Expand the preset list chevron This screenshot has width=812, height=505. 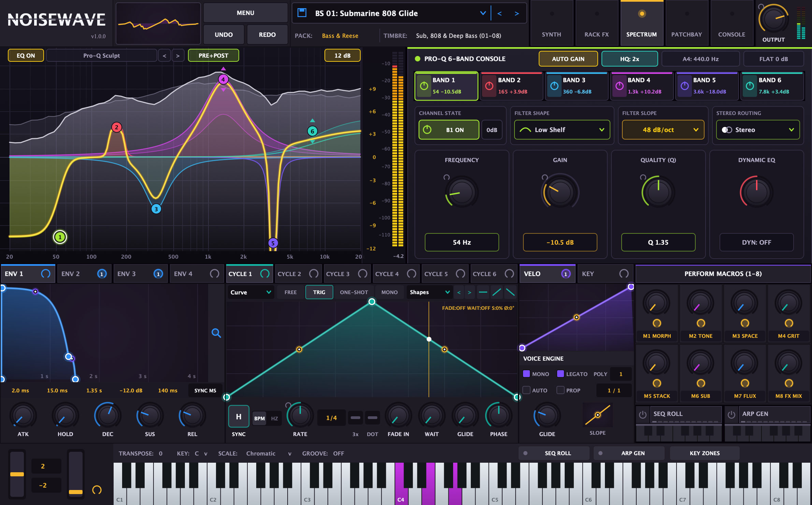[x=483, y=13]
